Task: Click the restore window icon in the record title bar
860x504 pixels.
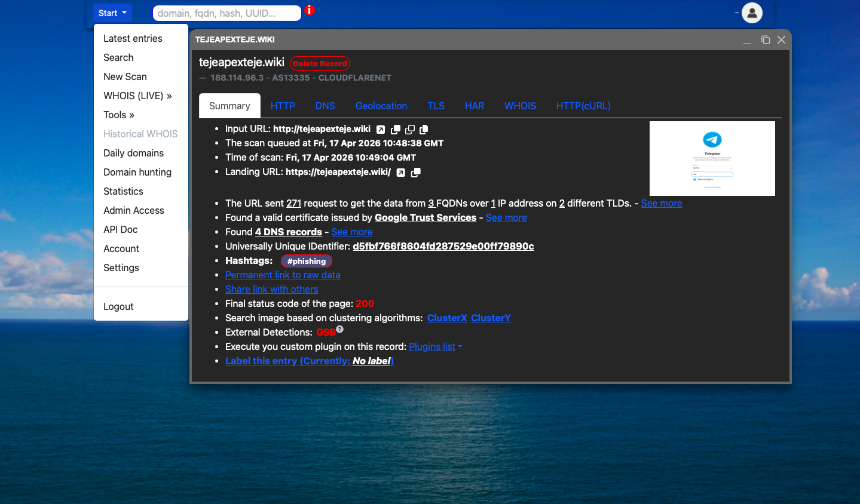Action: coord(765,40)
